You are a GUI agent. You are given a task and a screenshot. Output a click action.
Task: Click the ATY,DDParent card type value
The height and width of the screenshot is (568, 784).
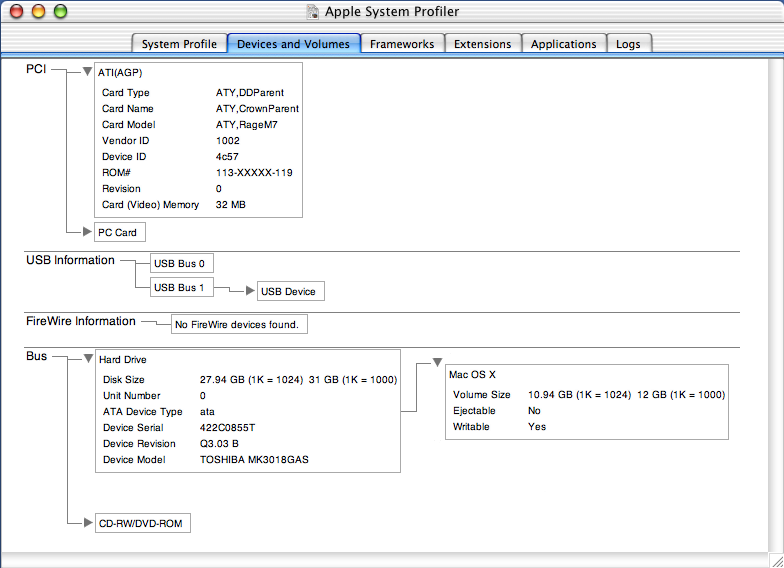point(250,92)
